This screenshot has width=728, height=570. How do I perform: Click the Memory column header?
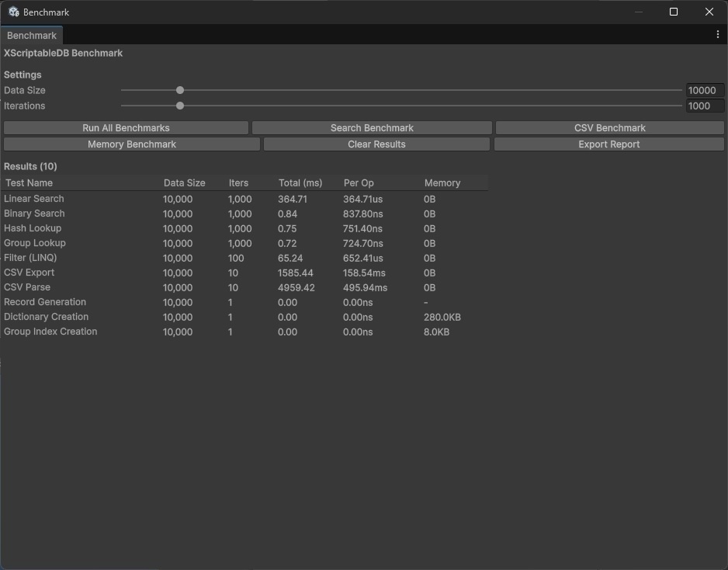tap(442, 183)
